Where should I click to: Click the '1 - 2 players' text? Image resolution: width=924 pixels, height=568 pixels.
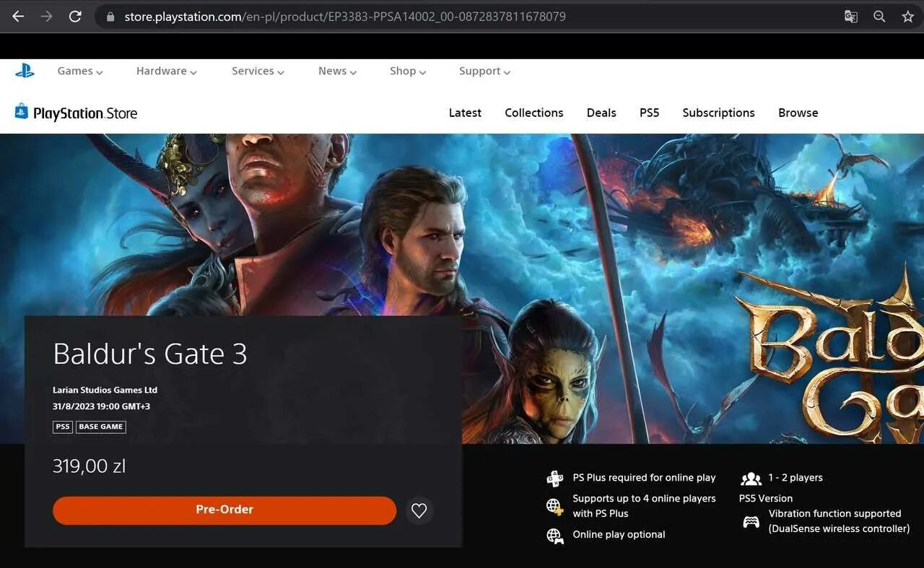(x=796, y=478)
